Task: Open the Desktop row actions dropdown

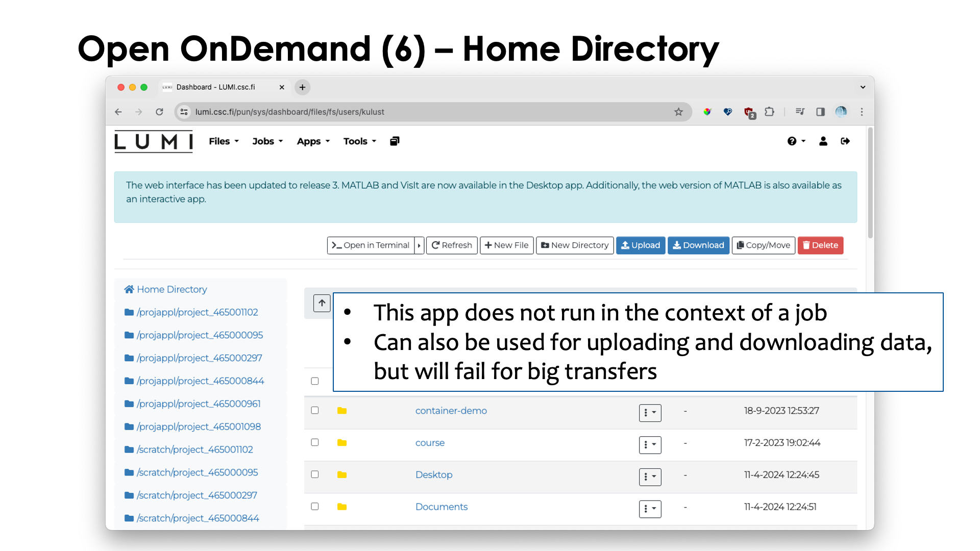Action: pos(650,477)
